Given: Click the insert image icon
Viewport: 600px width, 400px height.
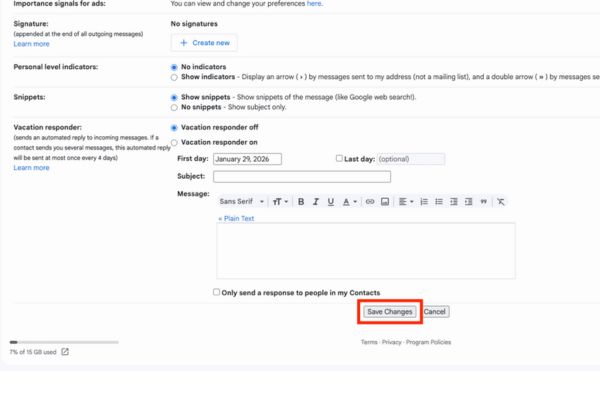Looking at the screenshot, I should (385, 201).
